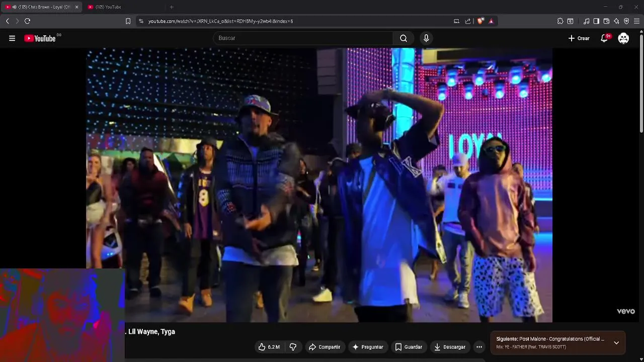Screen dimensions: 644x362
Task: Open the Crear video menu
Action: 579,38
